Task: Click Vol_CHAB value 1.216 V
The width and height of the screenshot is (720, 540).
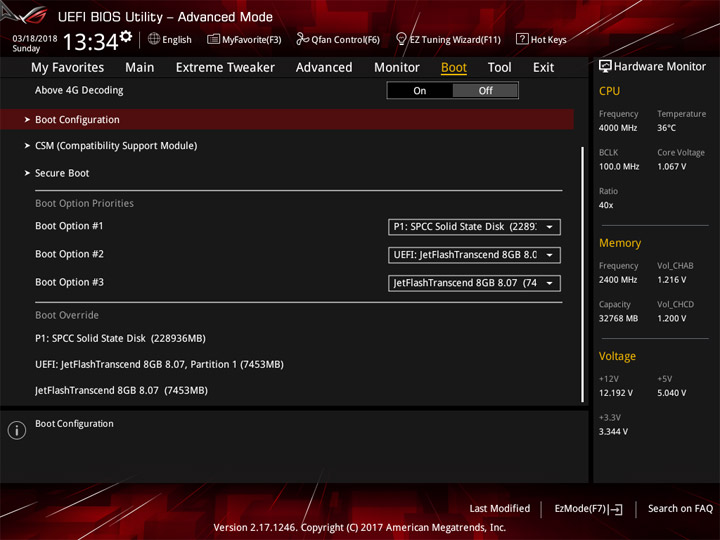Action: pos(671,280)
